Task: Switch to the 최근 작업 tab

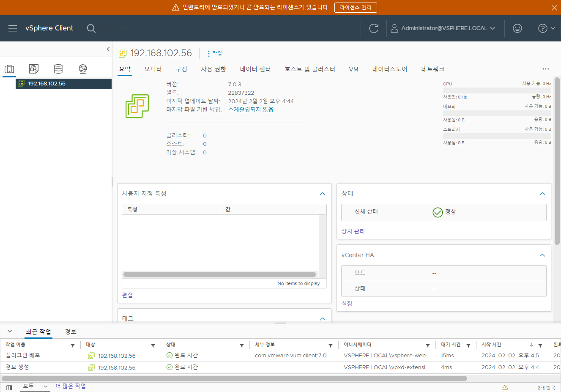Action: (38, 332)
